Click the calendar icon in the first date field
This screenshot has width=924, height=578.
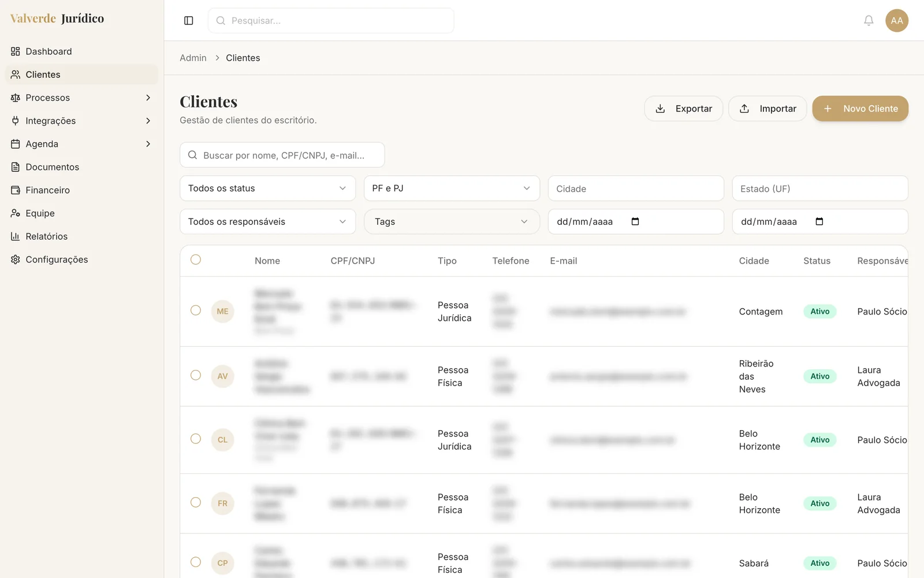coord(635,221)
